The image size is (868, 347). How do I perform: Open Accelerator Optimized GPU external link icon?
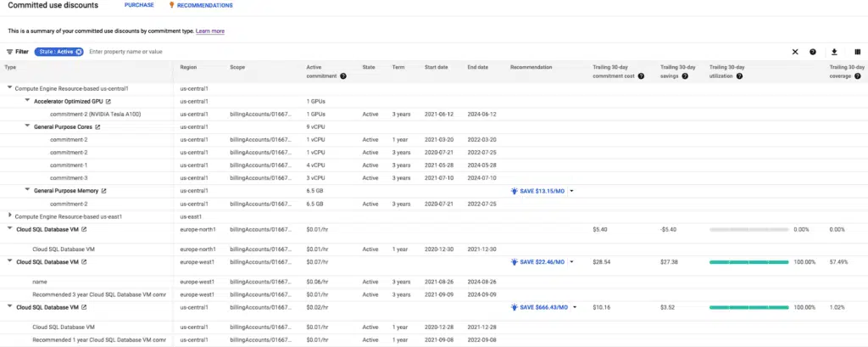pyautogui.click(x=108, y=102)
